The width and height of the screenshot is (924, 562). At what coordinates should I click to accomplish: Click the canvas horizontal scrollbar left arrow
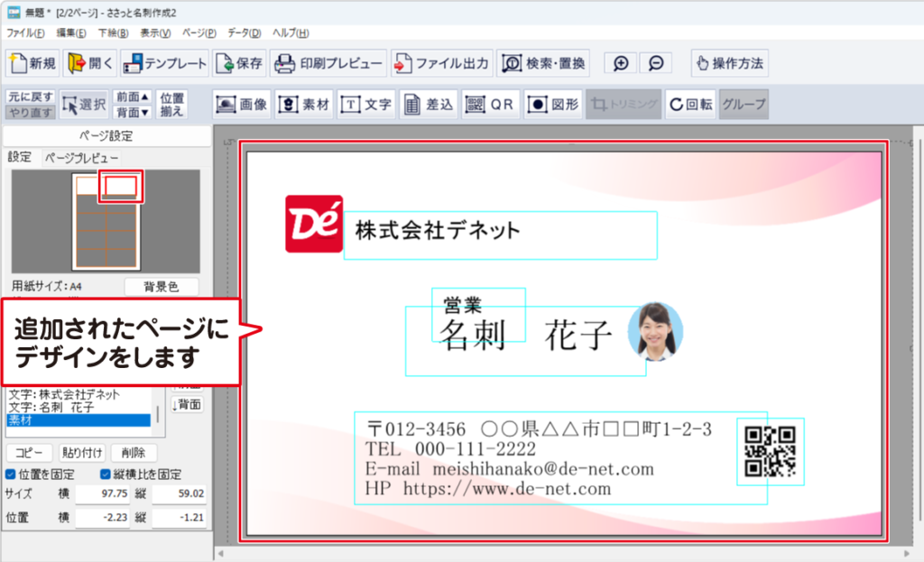point(221,554)
